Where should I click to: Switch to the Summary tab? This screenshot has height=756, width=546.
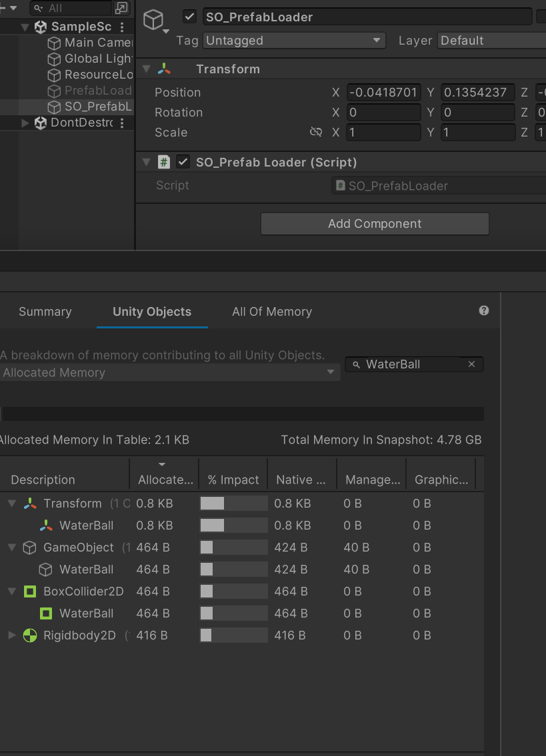[x=45, y=312]
